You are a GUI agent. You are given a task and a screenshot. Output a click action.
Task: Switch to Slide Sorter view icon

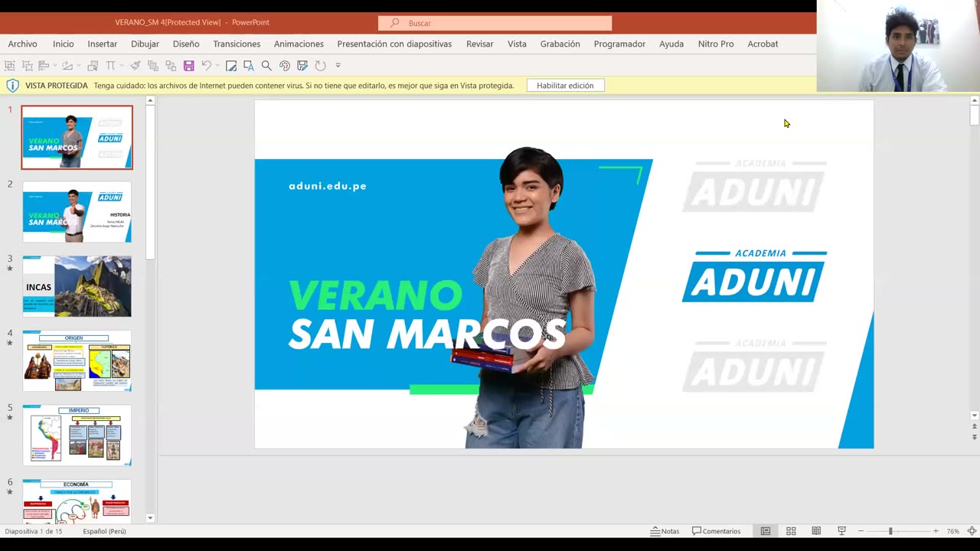click(x=791, y=531)
